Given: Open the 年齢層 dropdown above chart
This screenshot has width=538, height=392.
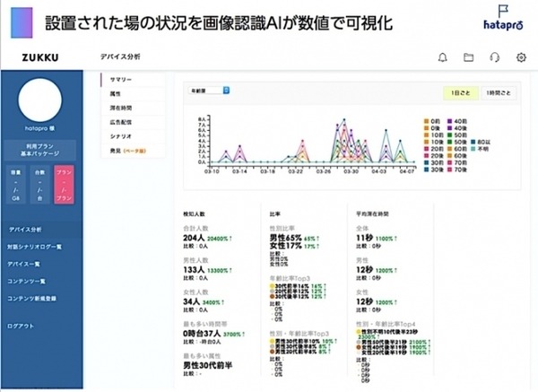Looking at the screenshot, I should pyautogui.click(x=209, y=91).
